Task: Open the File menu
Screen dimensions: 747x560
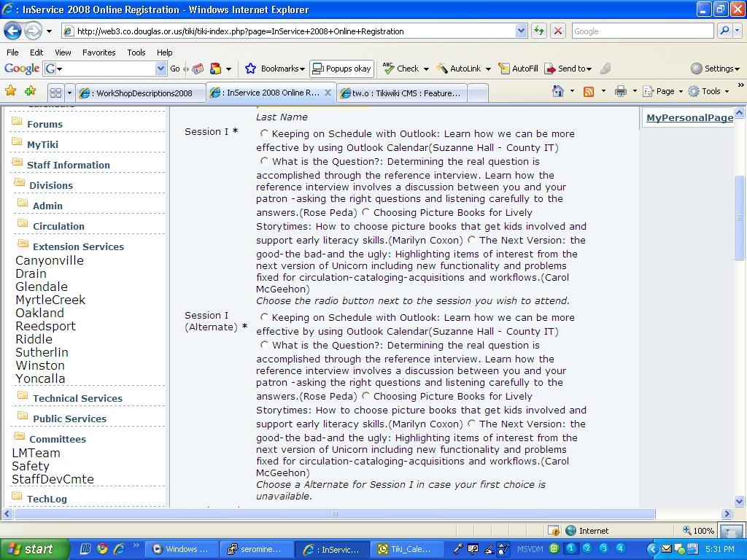Action: click(x=13, y=52)
